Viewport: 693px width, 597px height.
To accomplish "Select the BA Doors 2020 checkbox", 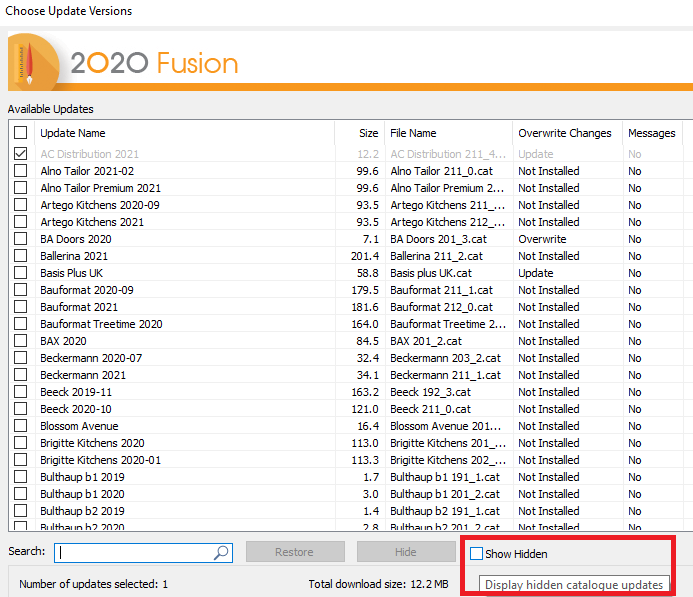I will tap(21, 239).
